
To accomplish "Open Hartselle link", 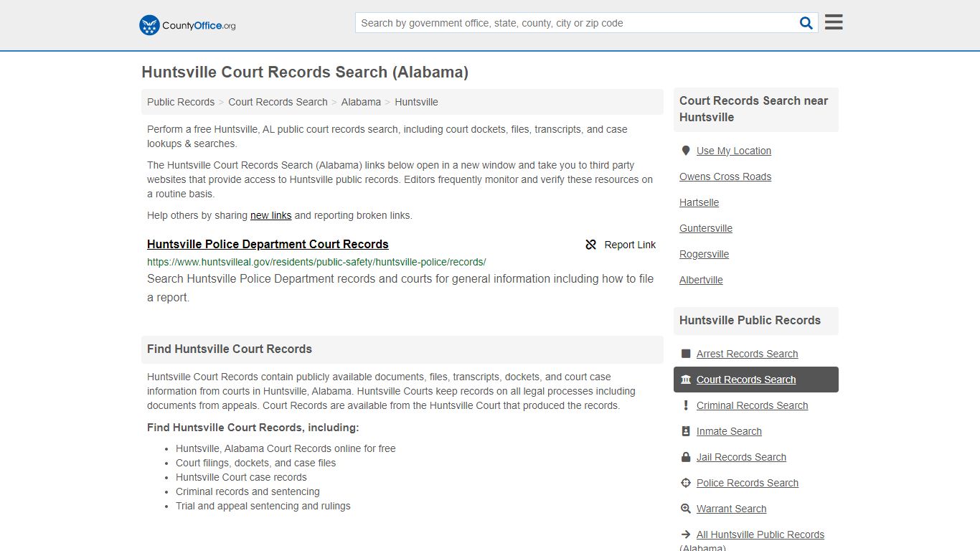I will [x=699, y=202].
